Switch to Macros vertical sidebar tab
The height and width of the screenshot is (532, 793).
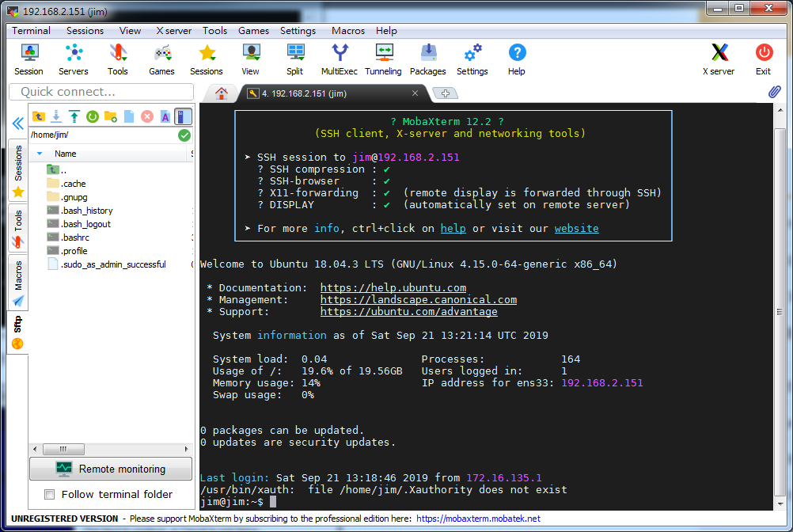[x=18, y=283]
